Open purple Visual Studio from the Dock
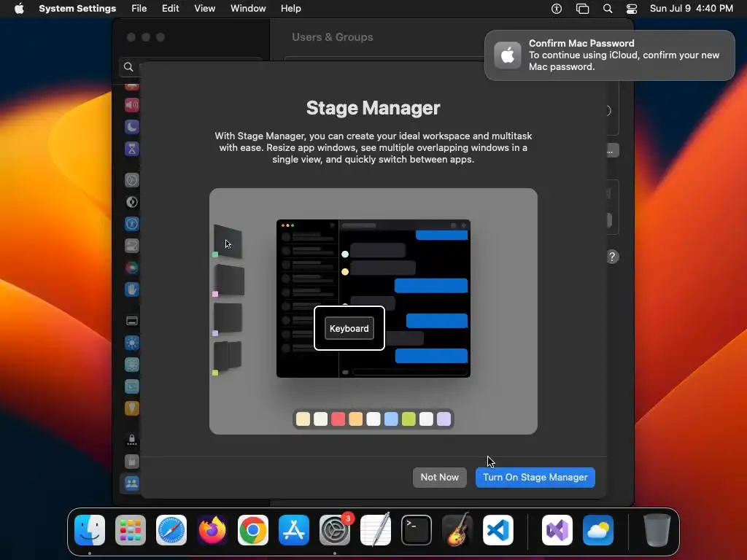Screen dimensions: 747x560 pyautogui.click(x=557, y=530)
